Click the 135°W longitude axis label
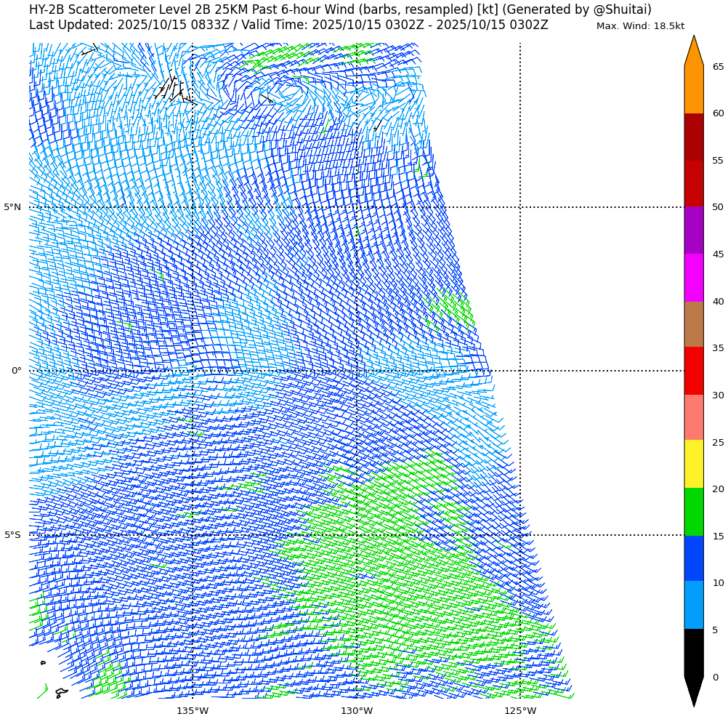The height and width of the screenshot is (719, 728). [193, 710]
